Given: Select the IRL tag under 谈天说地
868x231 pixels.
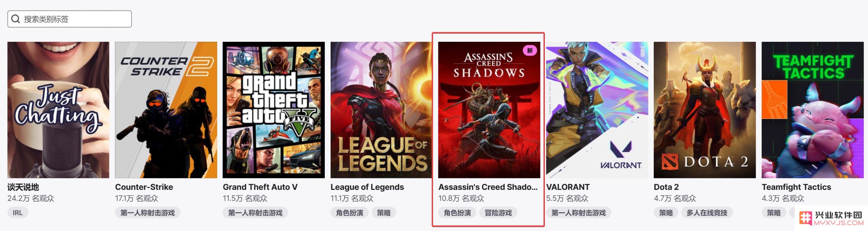Looking at the screenshot, I should [18, 213].
